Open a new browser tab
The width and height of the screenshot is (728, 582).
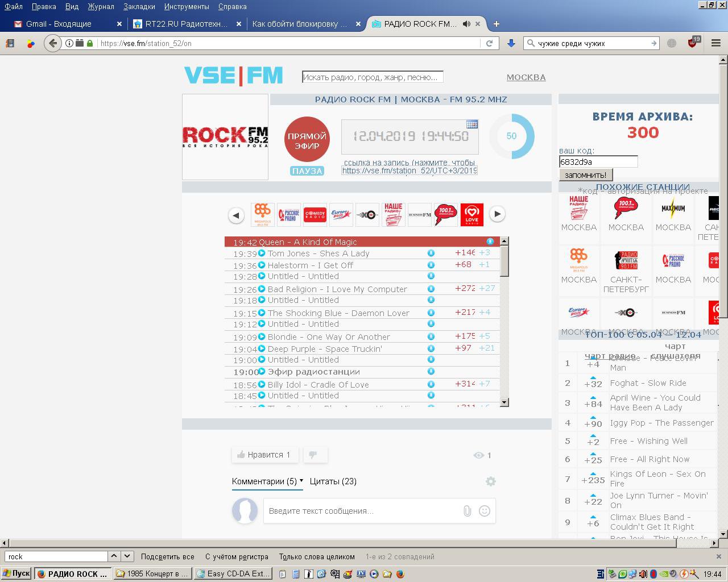click(x=496, y=24)
